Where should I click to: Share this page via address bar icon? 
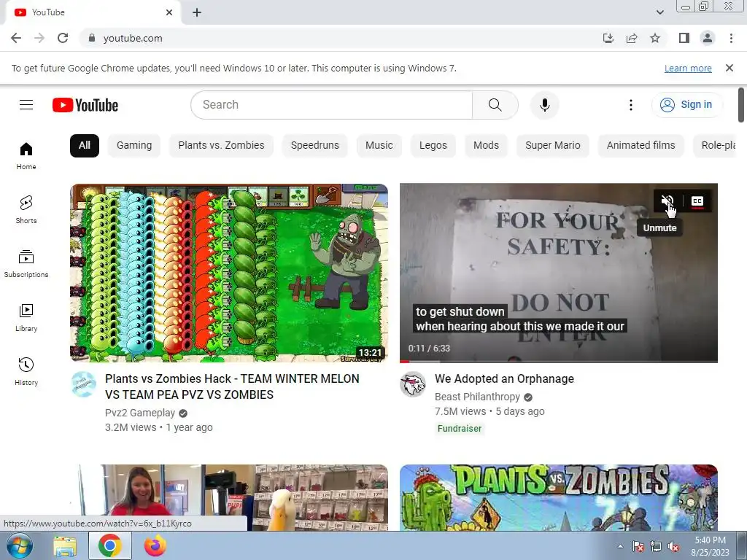click(632, 38)
